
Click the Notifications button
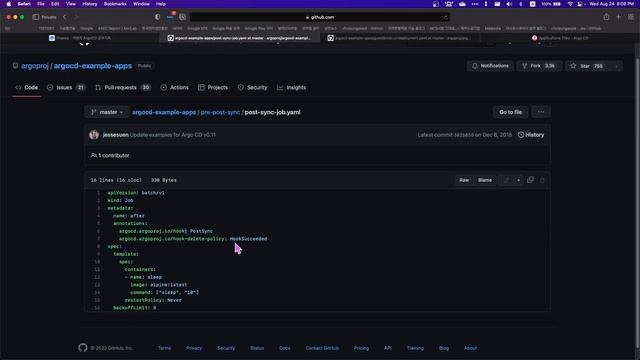[490, 66]
